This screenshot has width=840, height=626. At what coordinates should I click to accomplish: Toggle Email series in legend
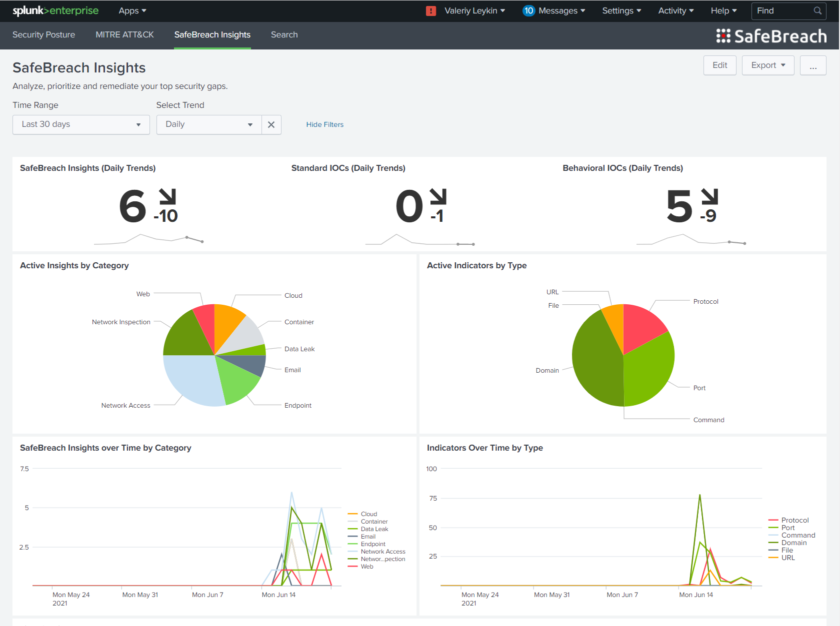[x=362, y=537]
